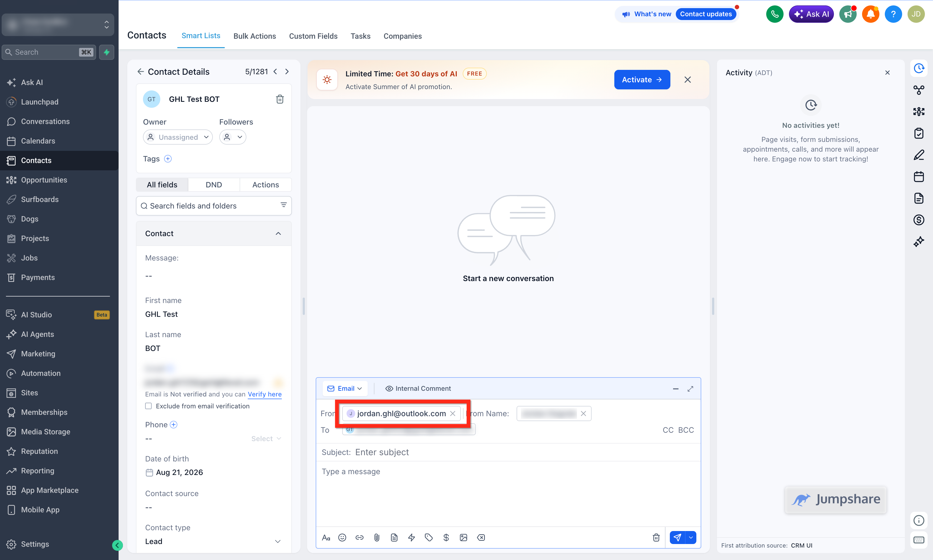Insert a template using the document icon
The height and width of the screenshot is (560, 933).
coord(394,537)
